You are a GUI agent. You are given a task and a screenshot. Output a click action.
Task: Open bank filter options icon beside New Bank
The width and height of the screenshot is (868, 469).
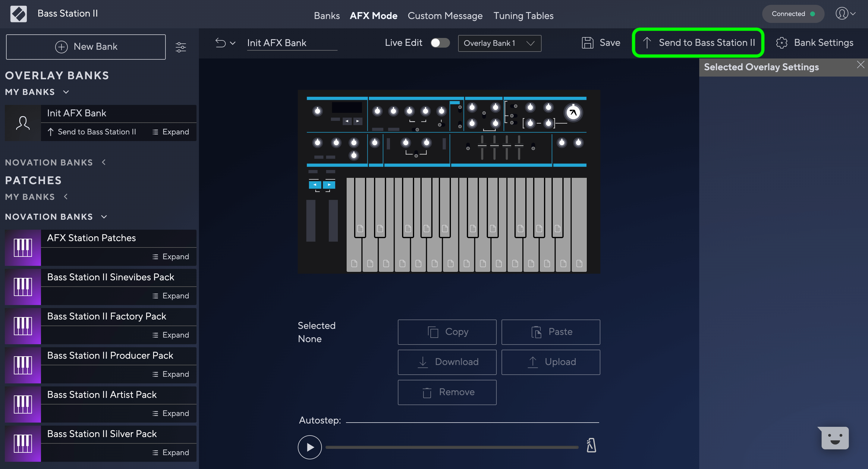[x=181, y=47]
